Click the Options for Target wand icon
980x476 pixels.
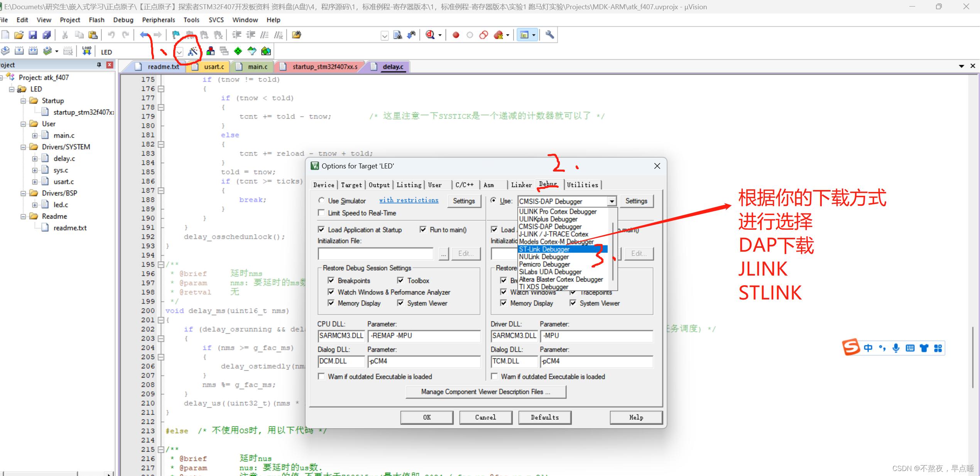(x=193, y=51)
